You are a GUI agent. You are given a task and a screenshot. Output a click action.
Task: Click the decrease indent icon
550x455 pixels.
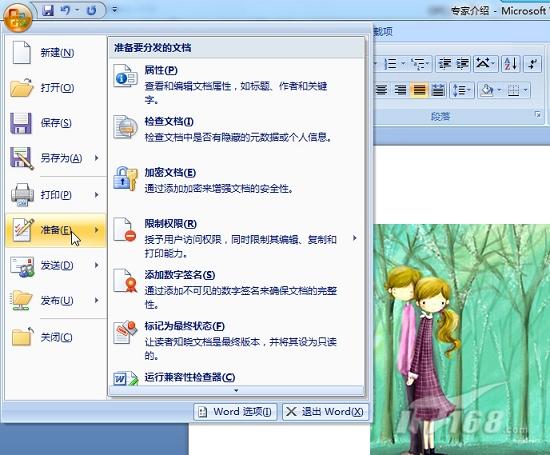click(x=445, y=64)
